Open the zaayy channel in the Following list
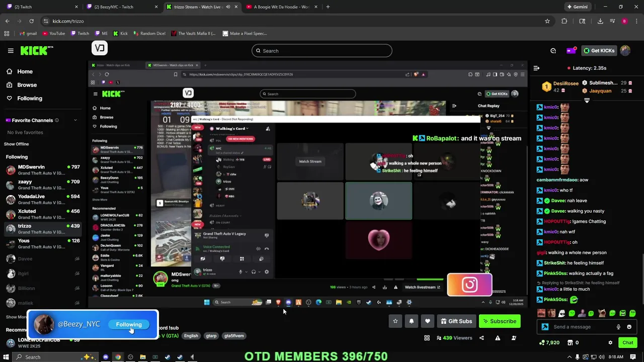644x362 pixels. click(43, 185)
